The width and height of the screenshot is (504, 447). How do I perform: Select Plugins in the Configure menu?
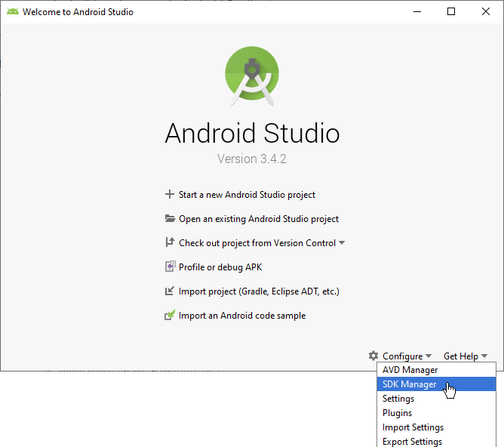tap(397, 413)
